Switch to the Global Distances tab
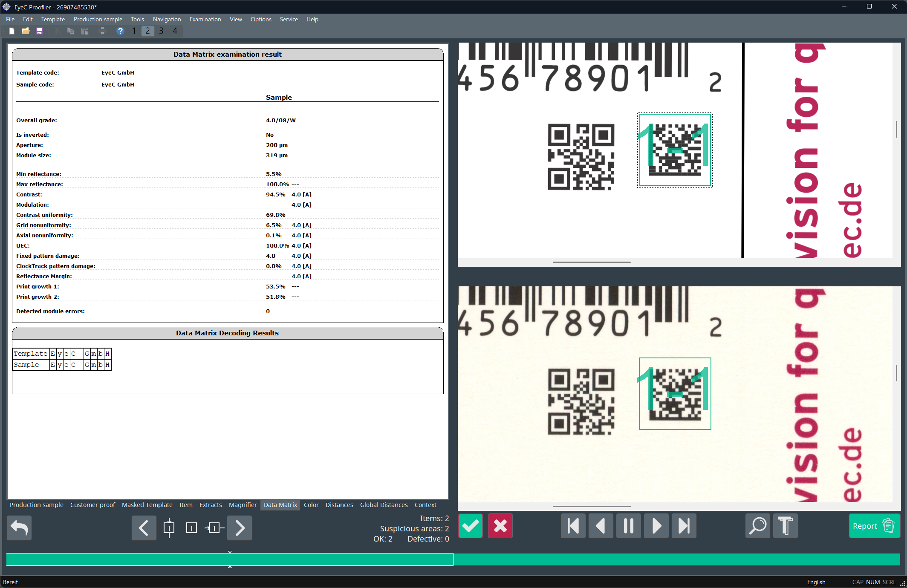The height and width of the screenshot is (588, 907). pos(384,505)
